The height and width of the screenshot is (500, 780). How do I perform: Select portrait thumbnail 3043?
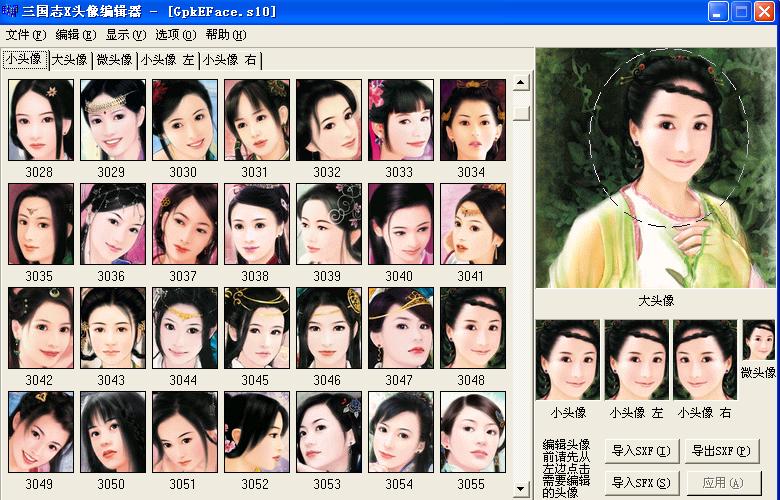click(x=113, y=328)
